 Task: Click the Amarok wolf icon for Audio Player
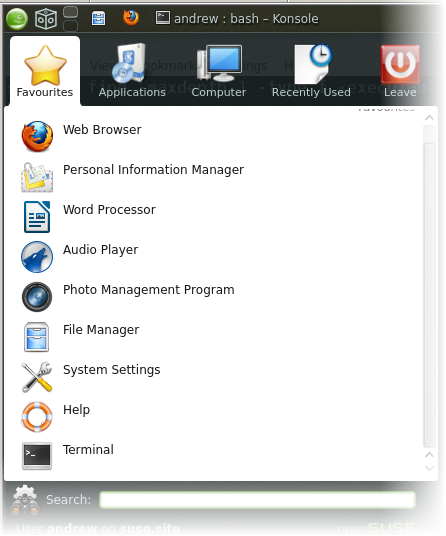[x=37, y=257]
